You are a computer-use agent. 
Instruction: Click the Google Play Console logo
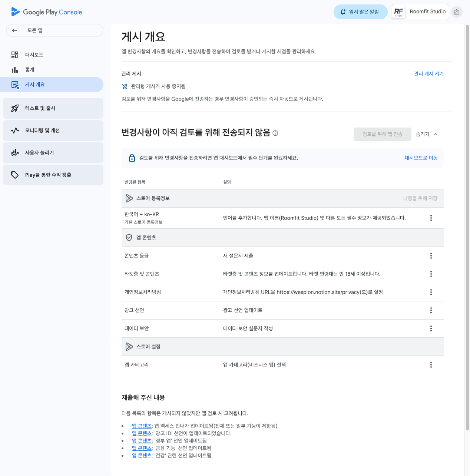click(x=47, y=12)
